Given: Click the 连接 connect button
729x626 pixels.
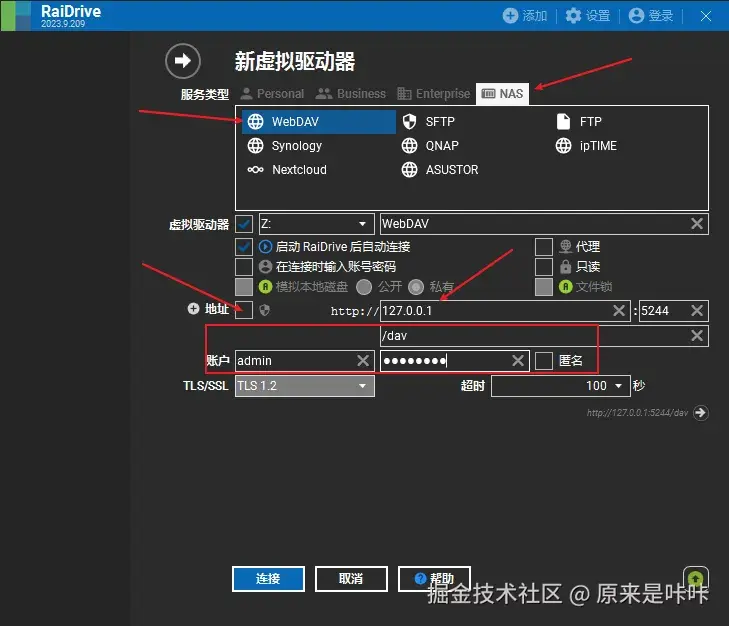Looking at the screenshot, I should coord(268,579).
